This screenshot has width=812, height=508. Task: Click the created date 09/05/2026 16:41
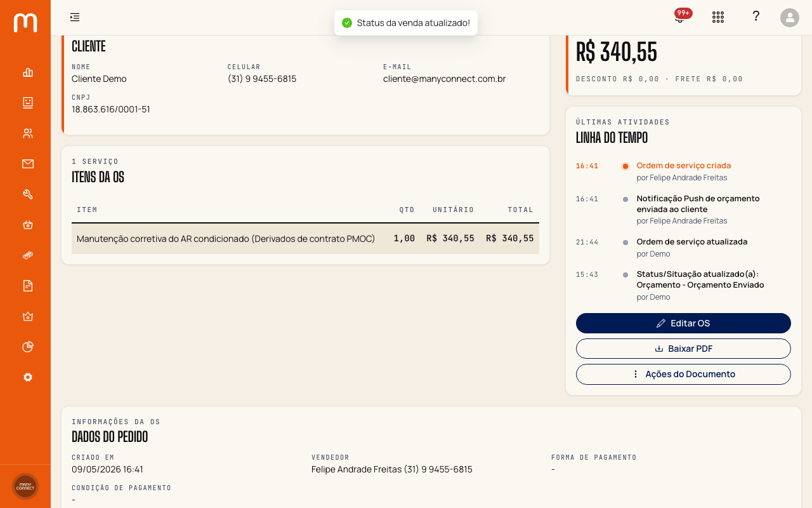[x=107, y=469]
